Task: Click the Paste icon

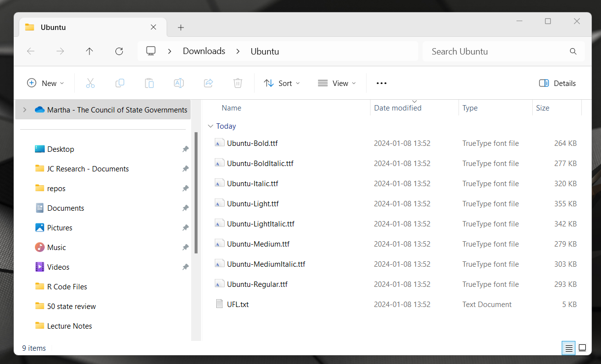Action: pos(149,83)
